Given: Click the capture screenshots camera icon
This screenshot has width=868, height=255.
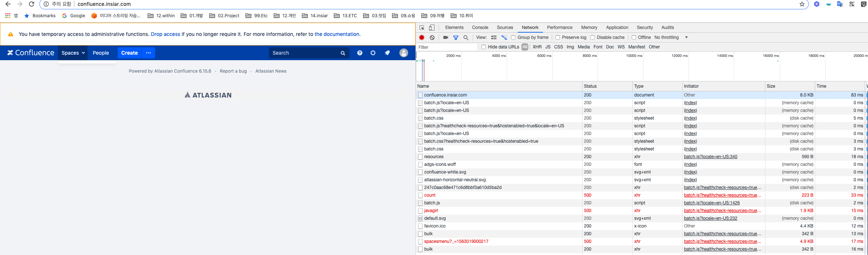Looking at the screenshot, I should (x=446, y=37).
